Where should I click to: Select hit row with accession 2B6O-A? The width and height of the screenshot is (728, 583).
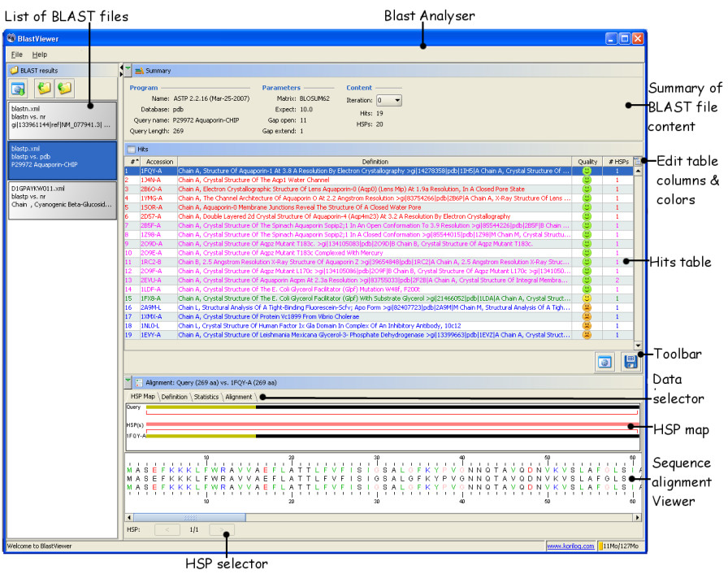coord(379,189)
